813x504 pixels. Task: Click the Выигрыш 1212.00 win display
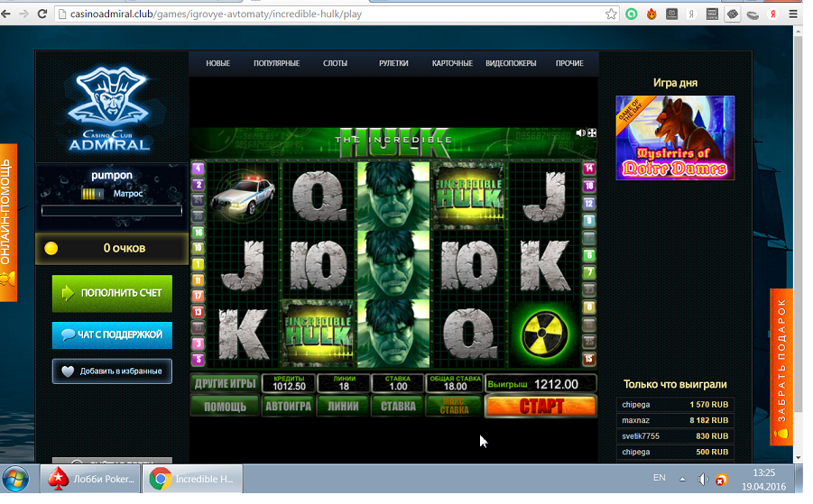tap(540, 384)
